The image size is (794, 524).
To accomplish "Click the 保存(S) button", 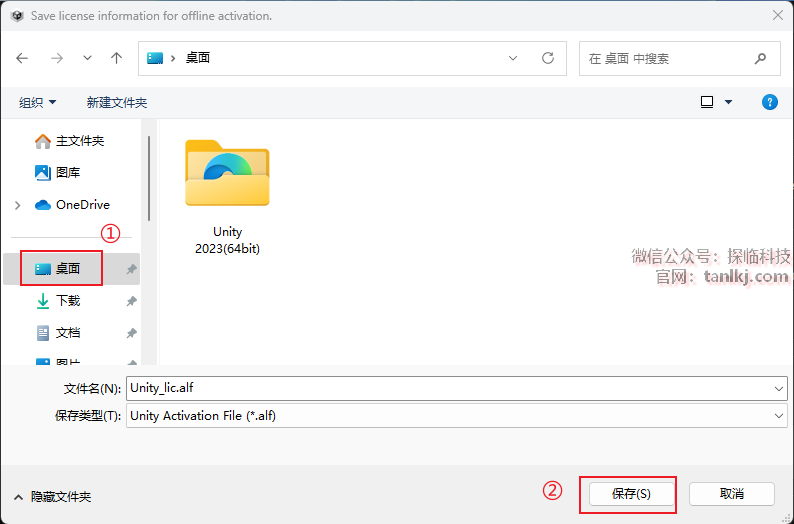I will pyautogui.click(x=631, y=494).
